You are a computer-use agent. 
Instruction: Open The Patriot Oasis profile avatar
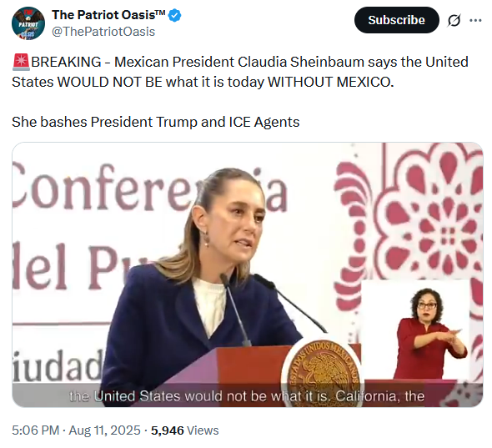[28, 23]
